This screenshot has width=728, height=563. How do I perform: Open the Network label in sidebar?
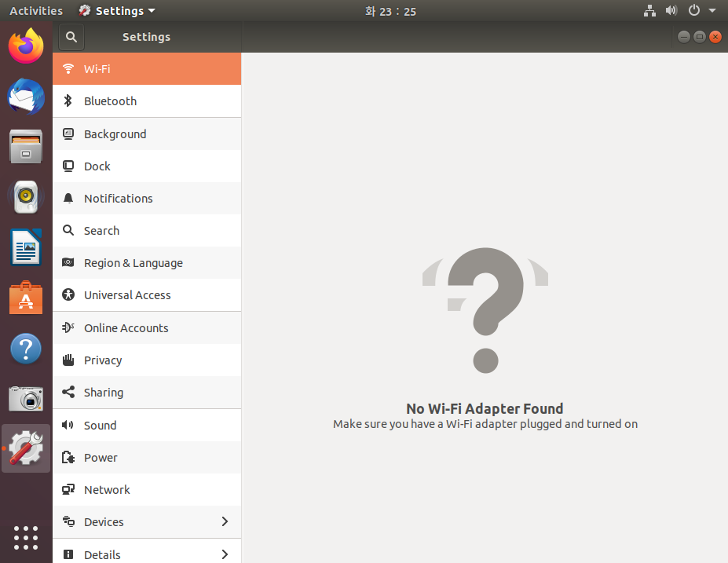(x=107, y=489)
